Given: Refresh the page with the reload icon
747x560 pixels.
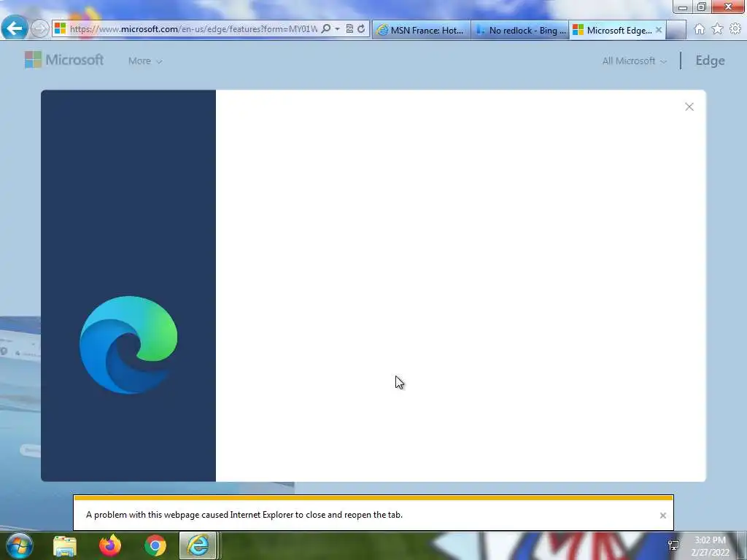Looking at the screenshot, I should point(361,29).
